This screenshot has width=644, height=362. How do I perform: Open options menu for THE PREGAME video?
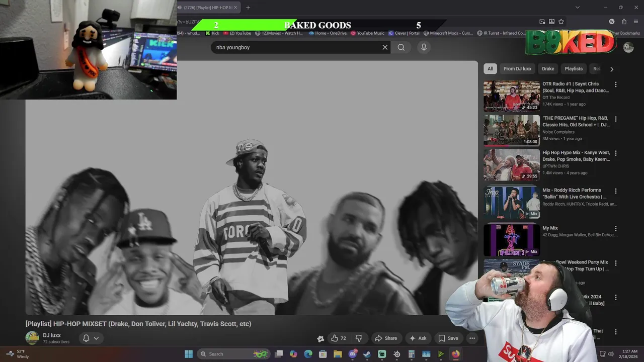pos(615,119)
